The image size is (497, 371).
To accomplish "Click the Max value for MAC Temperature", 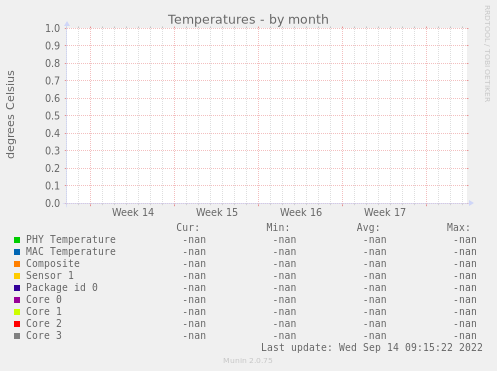I will point(465,252).
